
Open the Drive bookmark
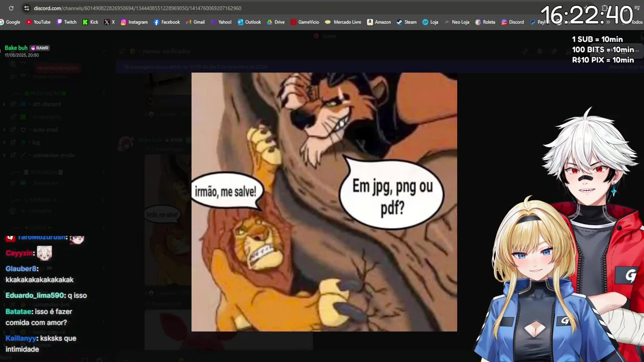276,22
